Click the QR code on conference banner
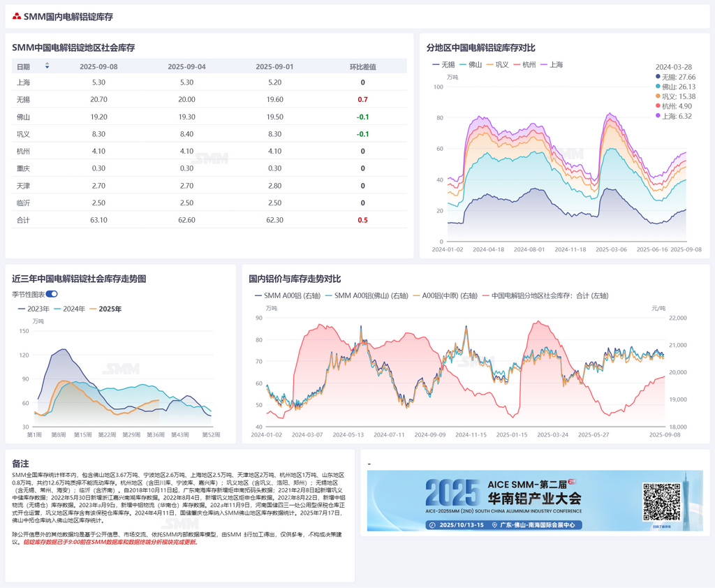The image size is (715, 588). (x=662, y=502)
